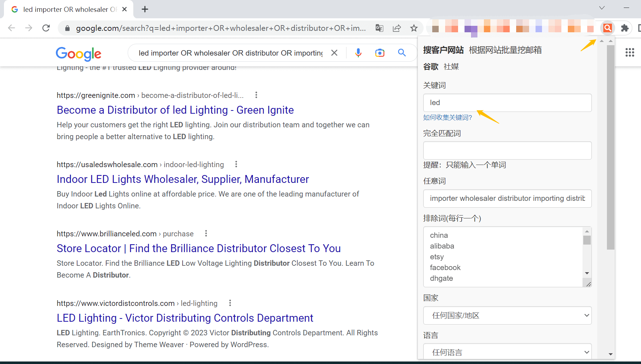This screenshot has height=364, width=641.
Task: Focus the 关键词 field containing led
Action: [507, 103]
